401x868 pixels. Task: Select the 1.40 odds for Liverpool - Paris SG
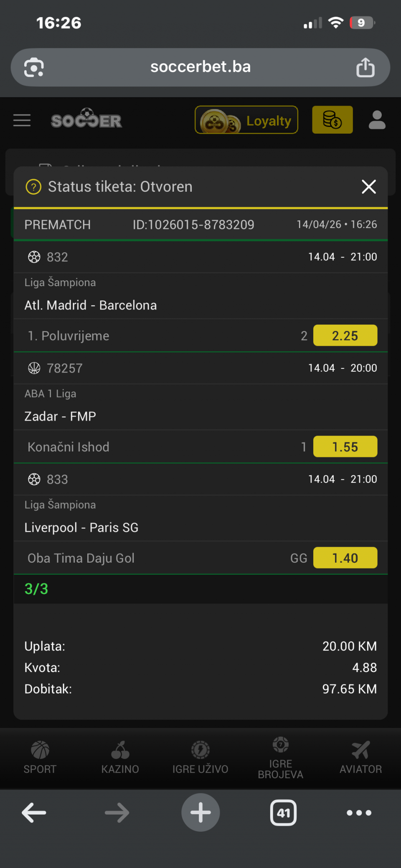[345, 558]
